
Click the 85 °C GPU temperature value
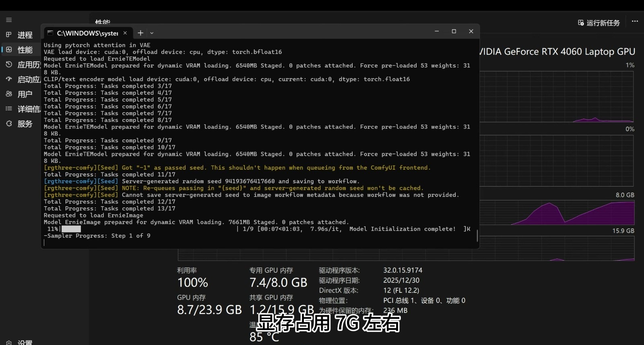[264, 337]
